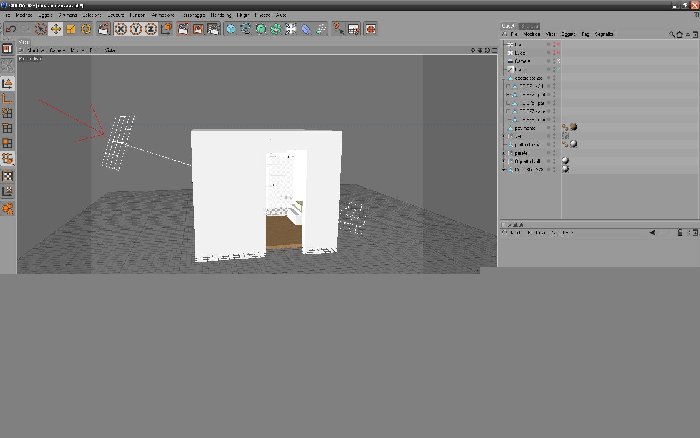Click the search magnifier in object manager
This screenshot has width=700, height=438.
click(672, 34)
